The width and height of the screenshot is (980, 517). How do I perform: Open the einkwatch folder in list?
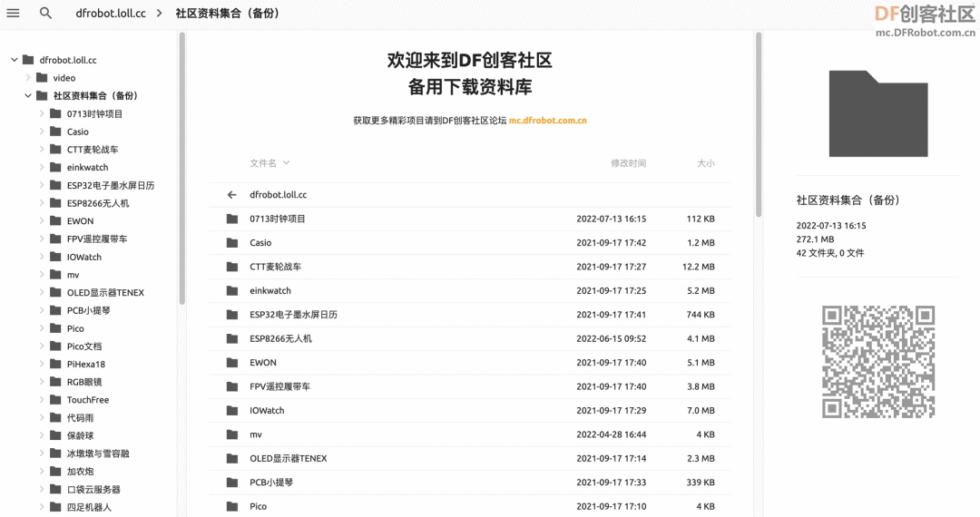tap(470, 290)
